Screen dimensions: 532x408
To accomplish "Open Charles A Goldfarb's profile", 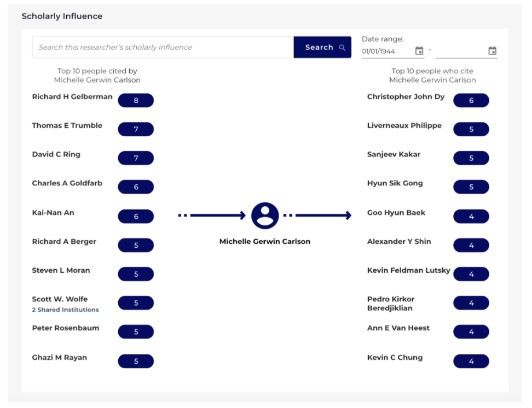I will pyautogui.click(x=67, y=183).
